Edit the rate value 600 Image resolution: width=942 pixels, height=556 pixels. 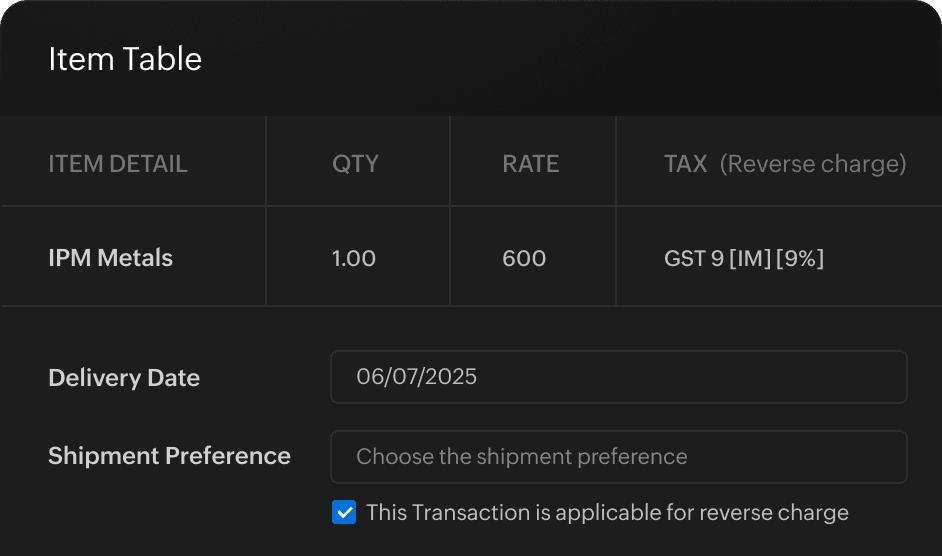tap(524, 258)
